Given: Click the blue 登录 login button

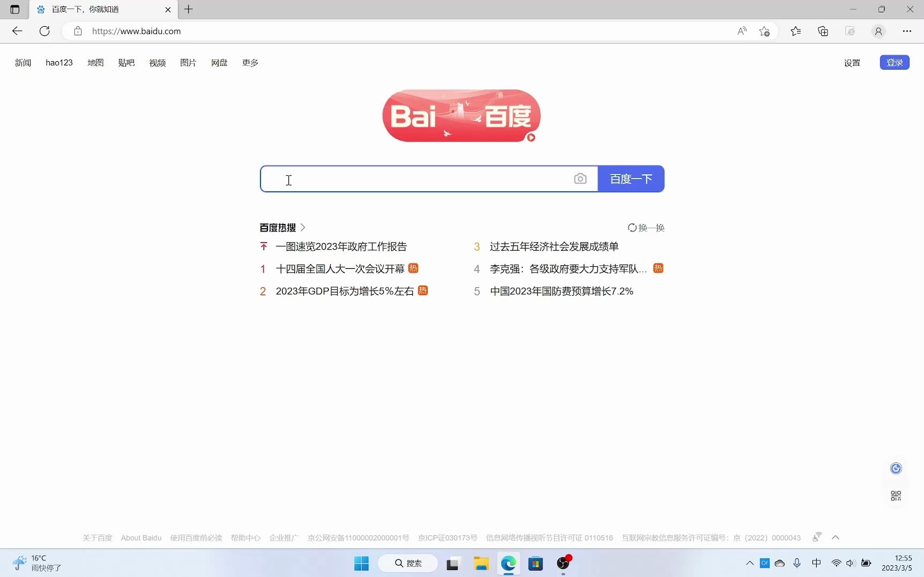Looking at the screenshot, I should (895, 62).
